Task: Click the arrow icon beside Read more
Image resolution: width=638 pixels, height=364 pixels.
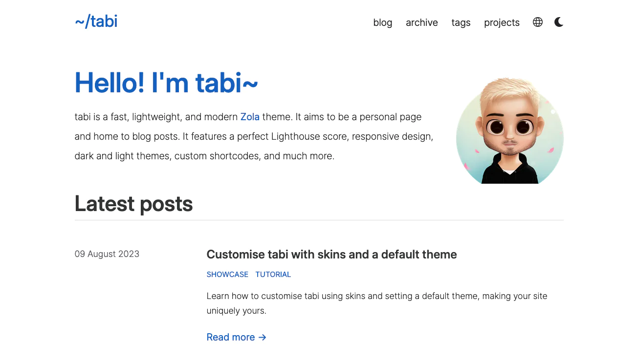Action: point(263,337)
